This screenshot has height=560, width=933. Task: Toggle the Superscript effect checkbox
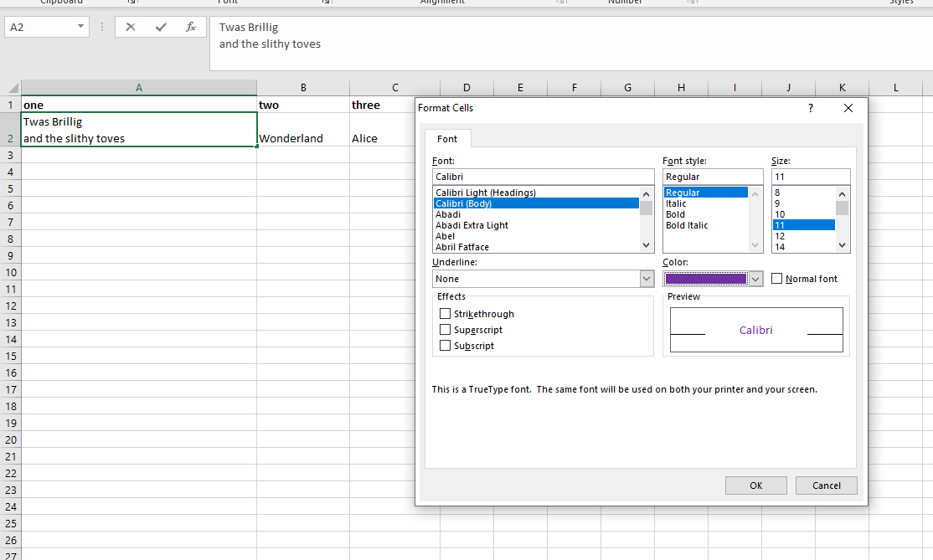tap(446, 330)
